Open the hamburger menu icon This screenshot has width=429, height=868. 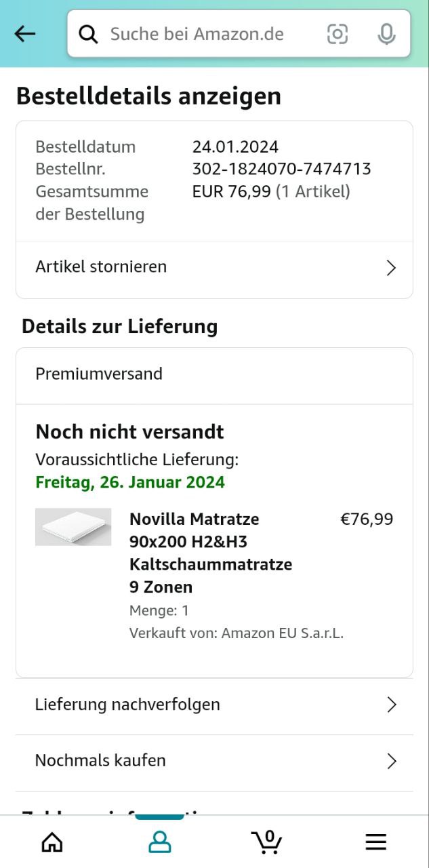375,842
